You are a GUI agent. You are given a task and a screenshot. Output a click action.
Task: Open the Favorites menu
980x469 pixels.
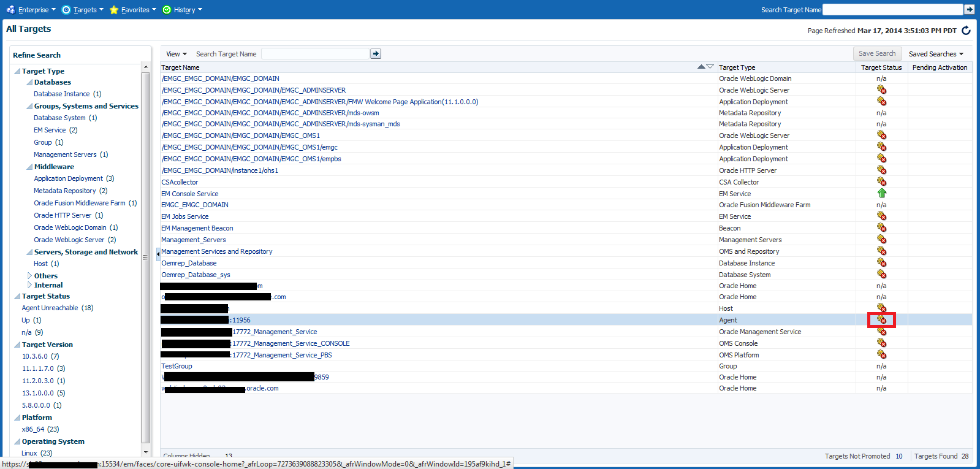pos(133,10)
